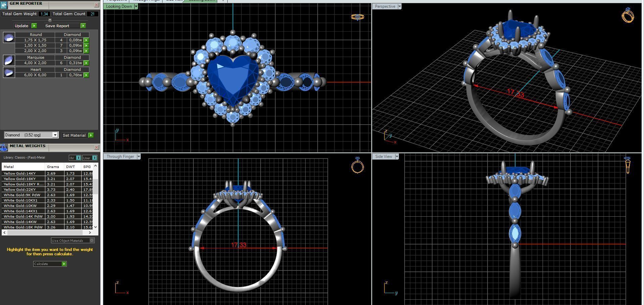Open the Perspective viewport dropdown arrow

click(399, 6)
